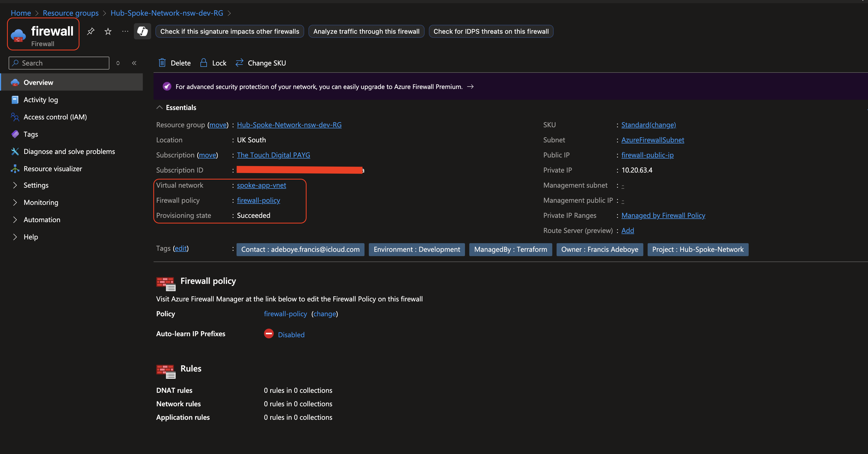868x454 pixels.
Task: Select Diagnose and solve problems
Action: [69, 151]
